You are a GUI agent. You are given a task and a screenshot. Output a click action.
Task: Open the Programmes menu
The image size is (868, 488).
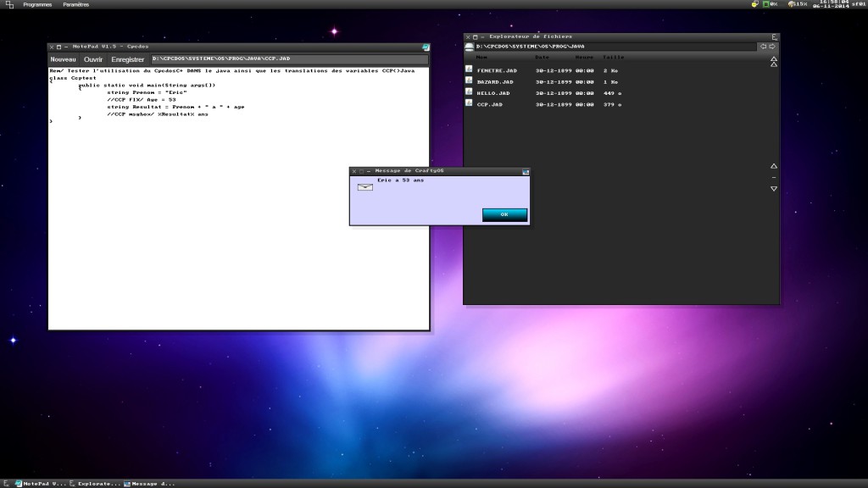click(x=37, y=4)
